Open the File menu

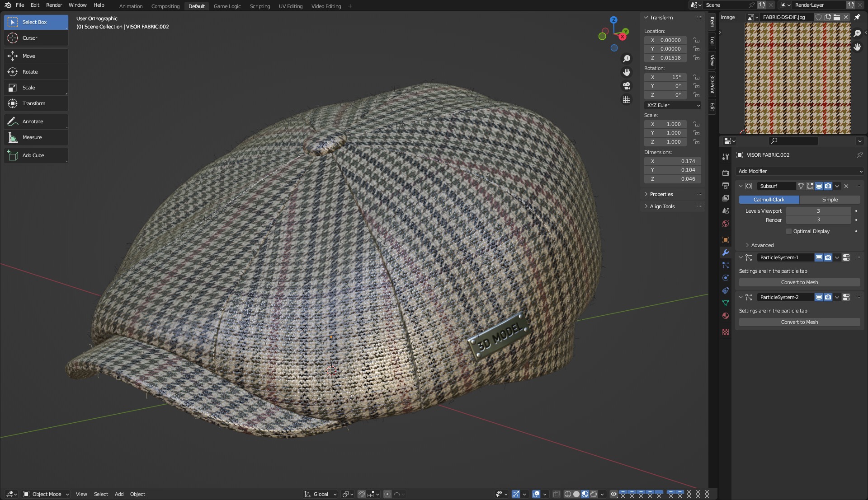[20, 5]
